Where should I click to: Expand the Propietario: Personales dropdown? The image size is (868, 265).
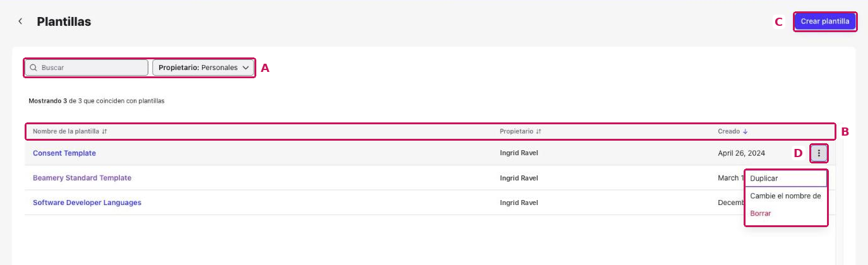click(203, 68)
